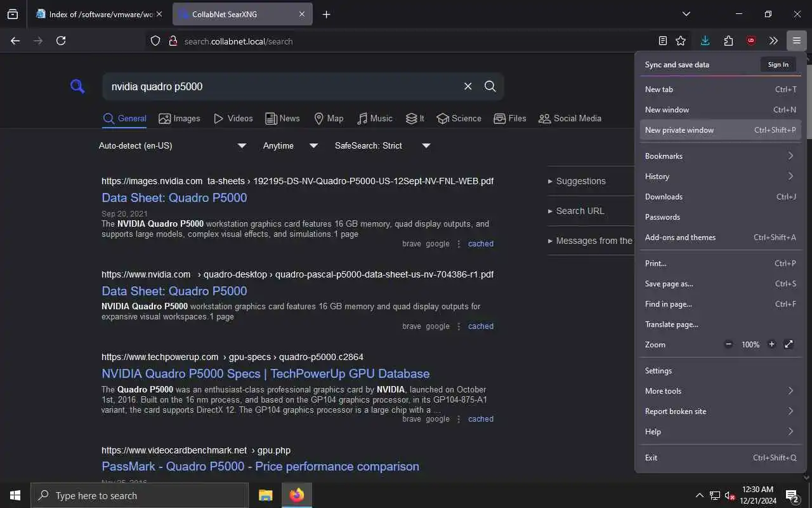
Task: Open cached link of first result
Action: point(480,244)
